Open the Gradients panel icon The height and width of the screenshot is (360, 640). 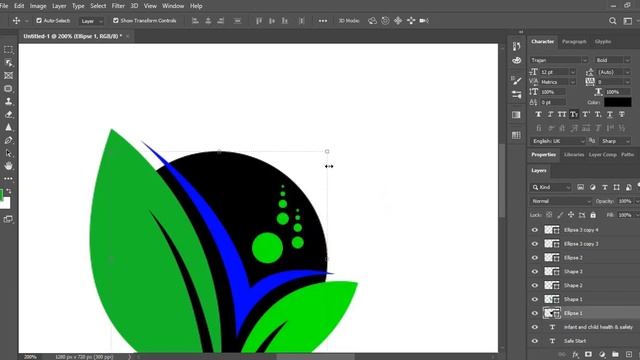(516, 115)
